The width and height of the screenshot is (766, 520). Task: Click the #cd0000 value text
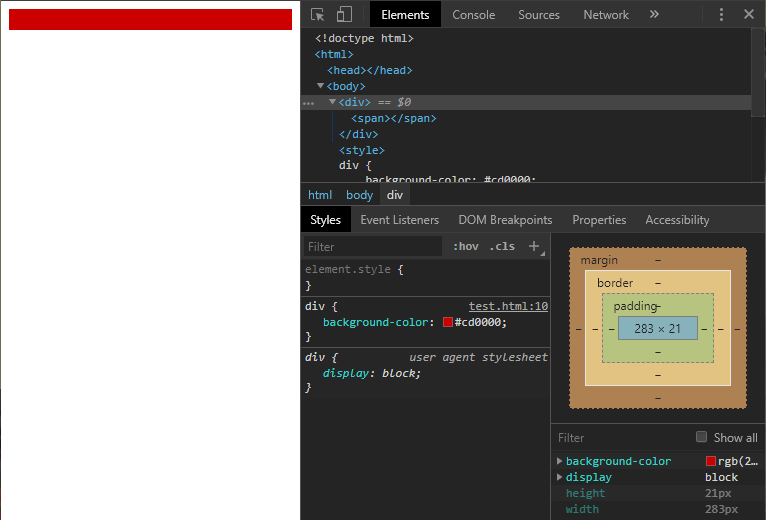click(x=478, y=323)
